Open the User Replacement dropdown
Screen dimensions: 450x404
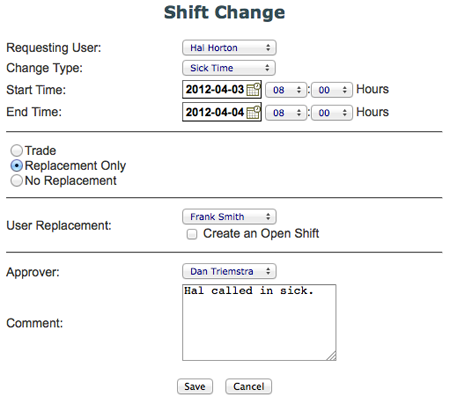229,217
